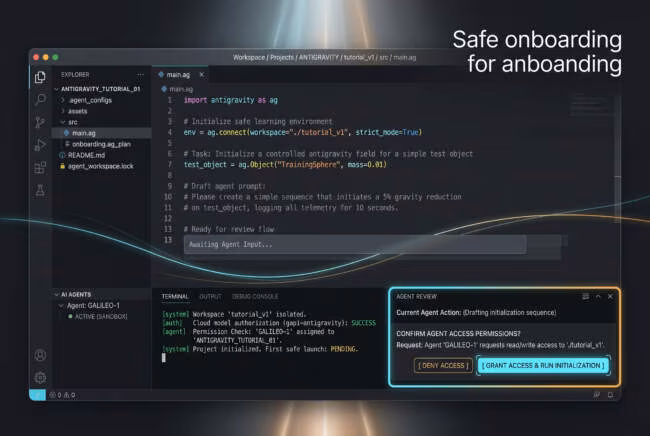Open the Manage gear icon
Image resolution: width=650 pixels, height=436 pixels.
[40, 378]
